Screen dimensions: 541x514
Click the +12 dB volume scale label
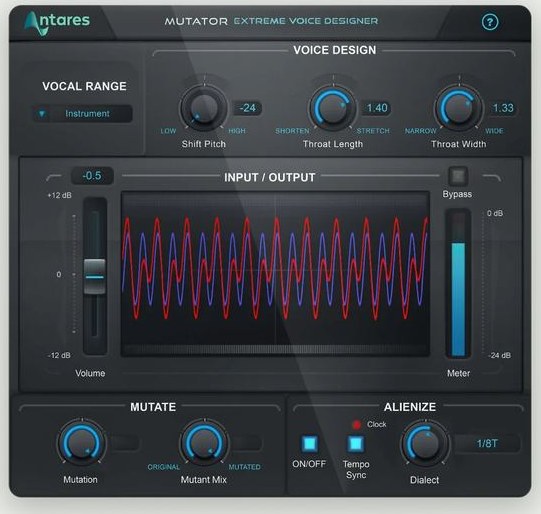coord(59,195)
